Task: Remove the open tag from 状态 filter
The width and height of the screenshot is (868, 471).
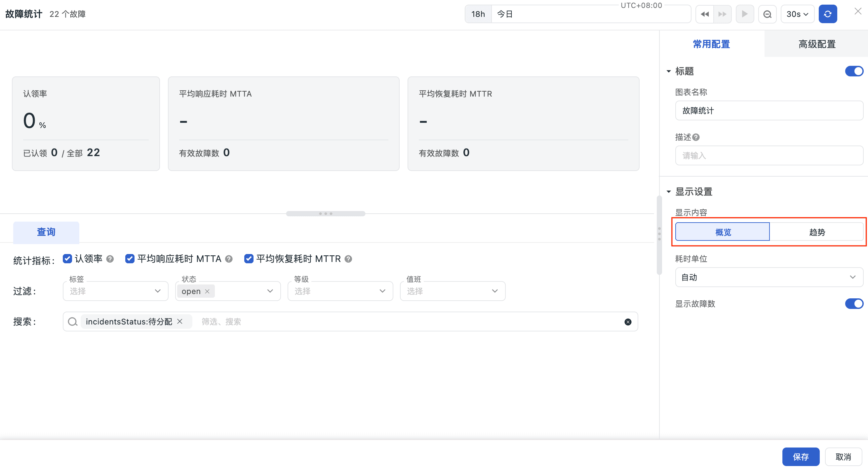Action: pyautogui.click(x=207, y=291)
